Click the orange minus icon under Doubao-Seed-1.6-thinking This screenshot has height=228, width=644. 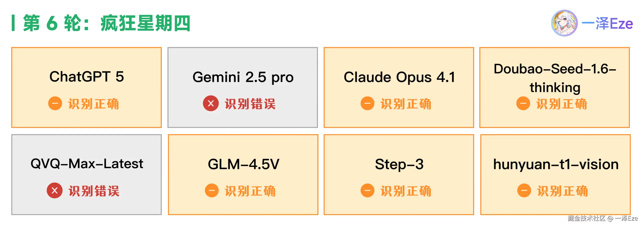(x=523, y=103)
